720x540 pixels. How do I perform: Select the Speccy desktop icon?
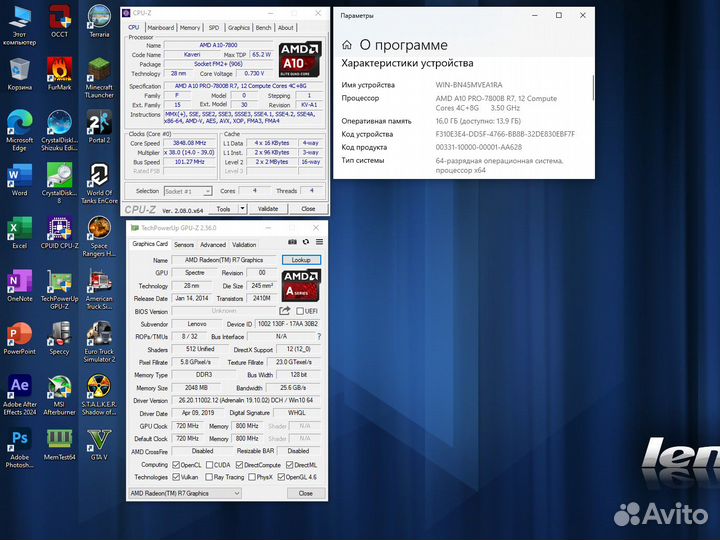tap(60, 338)
